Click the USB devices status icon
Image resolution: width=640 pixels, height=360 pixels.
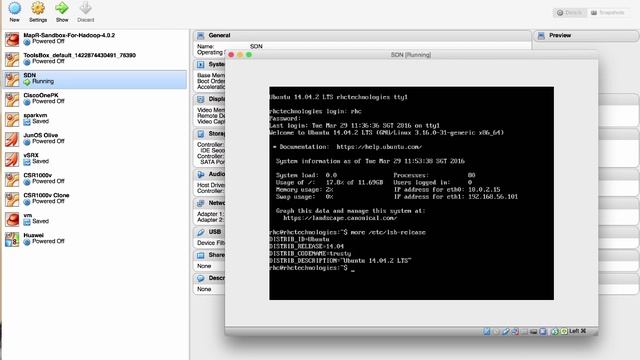pos(506,331)
